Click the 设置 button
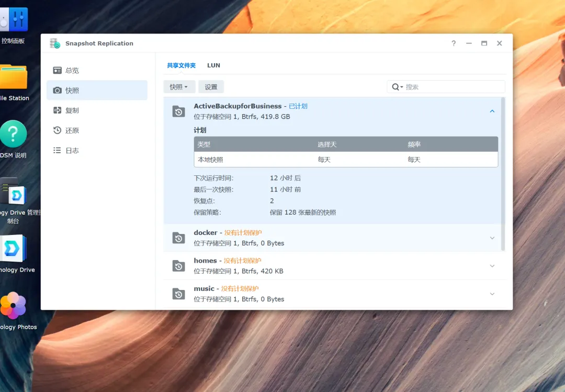 pos(211,87)
